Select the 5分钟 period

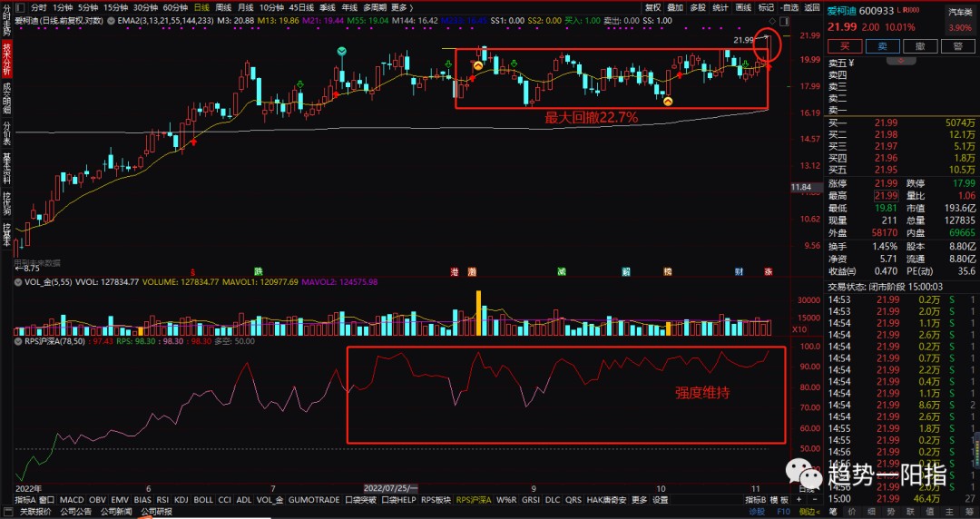[x=87, y=7]
